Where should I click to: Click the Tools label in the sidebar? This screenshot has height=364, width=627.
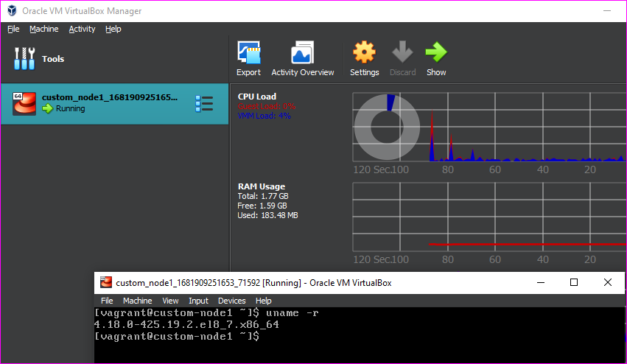pyautogui.click(x=53, y=59)
